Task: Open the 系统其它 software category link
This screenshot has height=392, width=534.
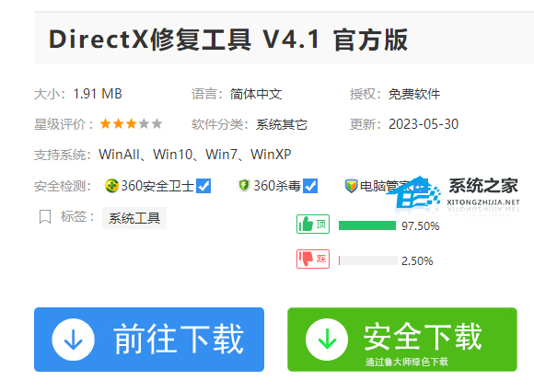Action: [x=282, y=124]
